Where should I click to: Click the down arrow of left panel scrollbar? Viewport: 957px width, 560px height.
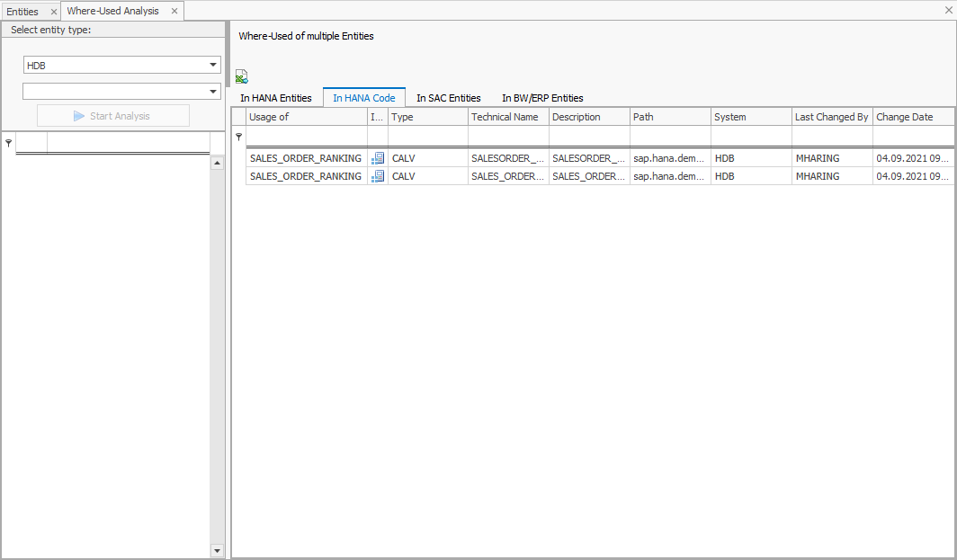[x=217, y=549]
